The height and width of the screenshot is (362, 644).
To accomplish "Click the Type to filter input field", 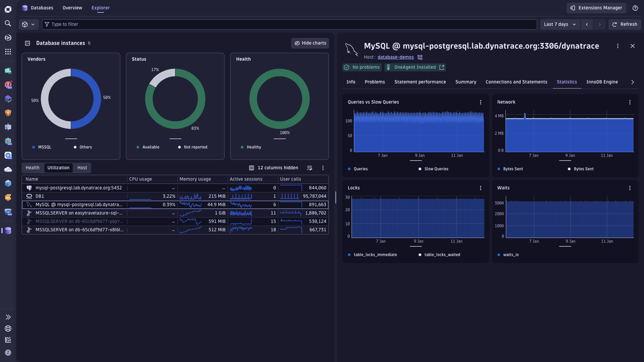I will coord(288,24).
